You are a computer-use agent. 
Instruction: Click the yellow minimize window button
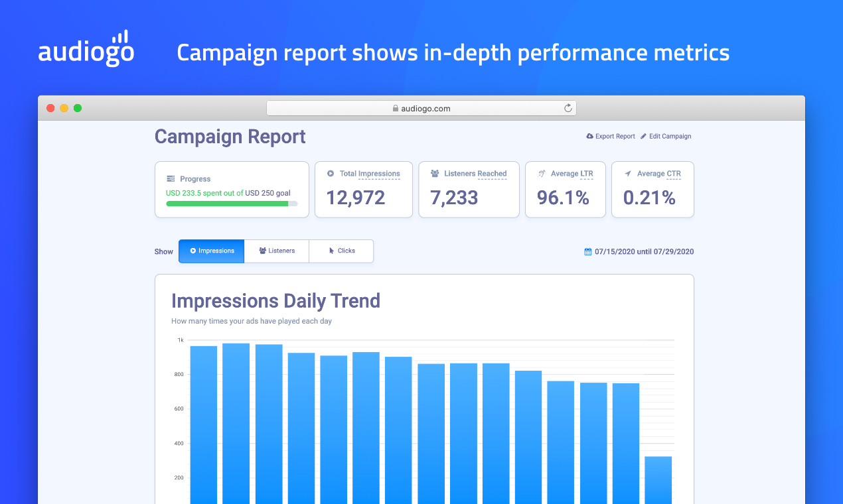point(64,108)
